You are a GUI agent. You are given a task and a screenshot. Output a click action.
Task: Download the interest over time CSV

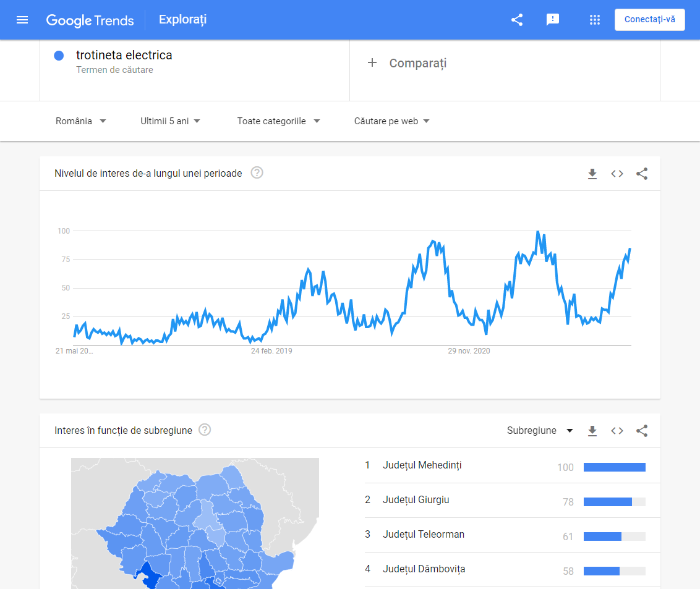point(592,174)
